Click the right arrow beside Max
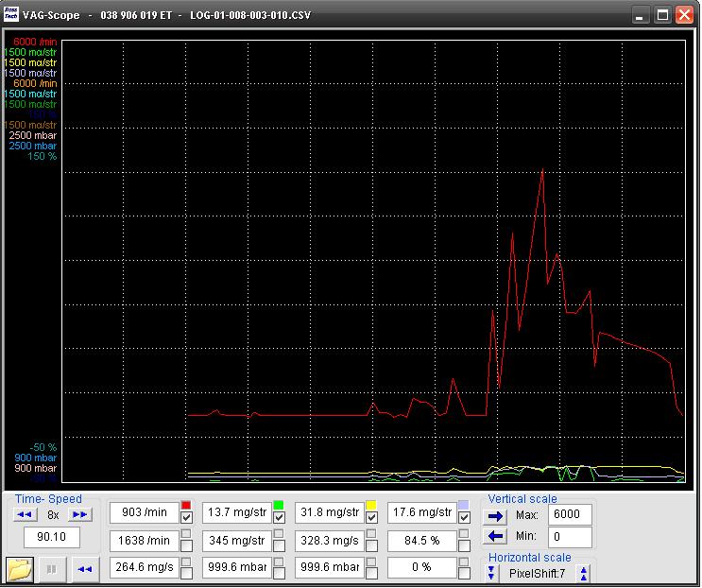This screenshot has width=702, height=588. coord(495,516)
